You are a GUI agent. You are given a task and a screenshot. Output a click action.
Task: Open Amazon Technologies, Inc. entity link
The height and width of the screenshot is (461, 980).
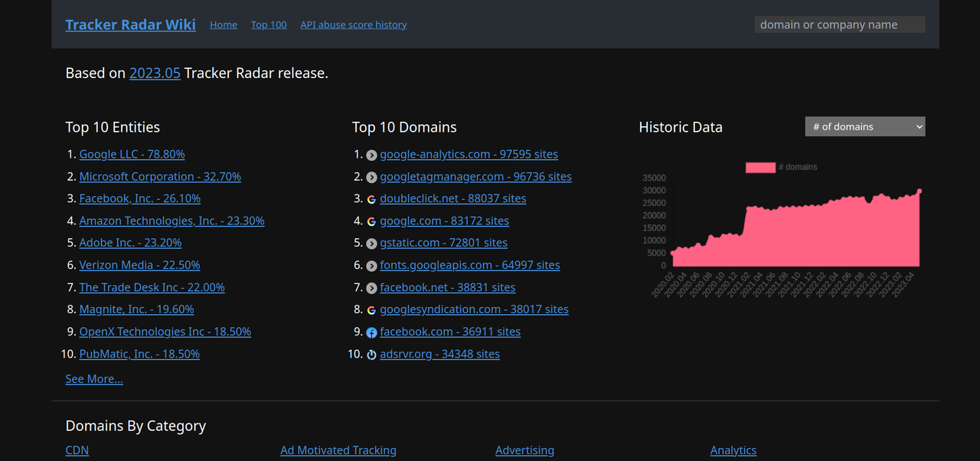[x=172, y=221]
